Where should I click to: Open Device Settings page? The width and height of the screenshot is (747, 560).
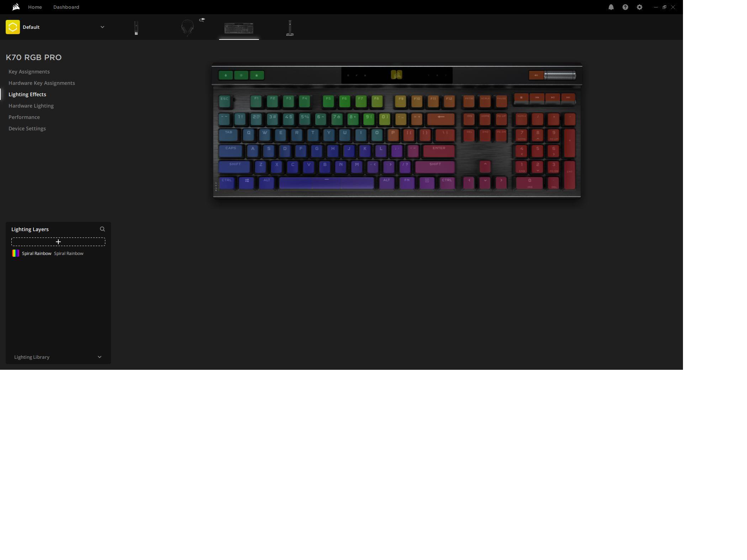click(x=27, y=128)
